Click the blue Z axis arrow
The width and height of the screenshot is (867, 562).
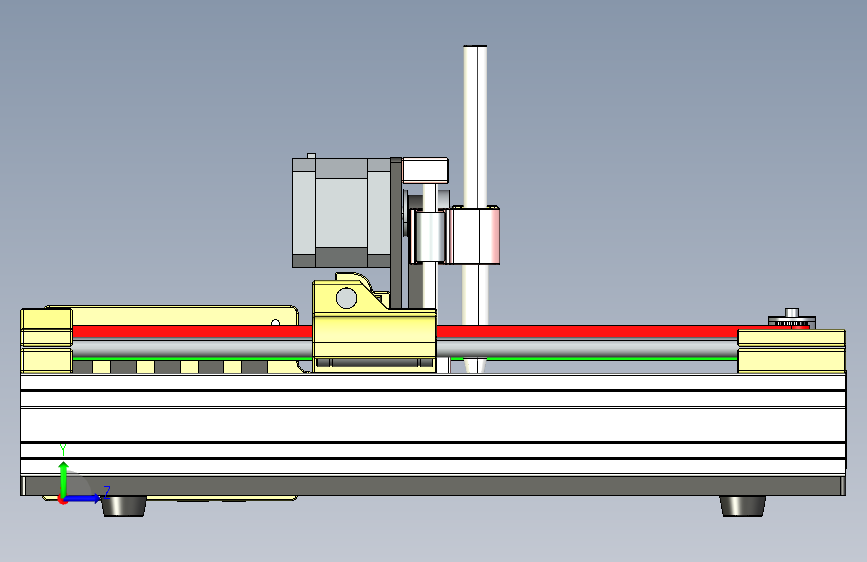click(83, 498)
